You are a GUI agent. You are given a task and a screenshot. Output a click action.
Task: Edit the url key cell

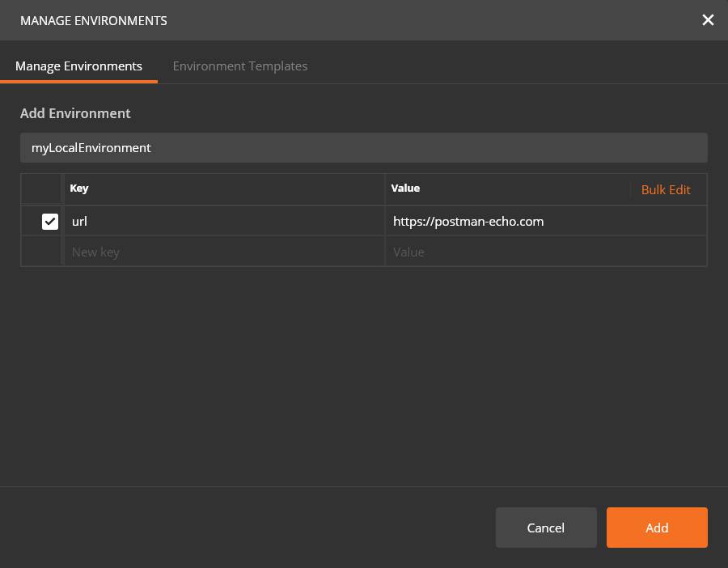coord(222,221)
